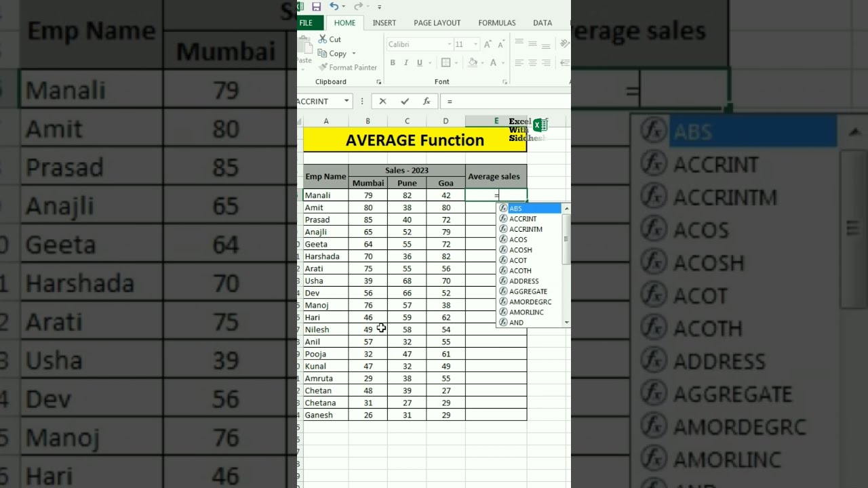Center text horizontally in cell
The image size is (868, 488).
click(533, 63)
